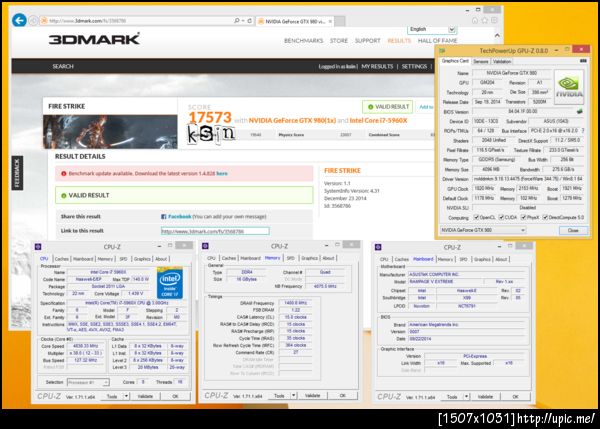This screenshot has width=600, height=429.
Task: Click OK in the right CPU-Z window
Action: (515, 397)
